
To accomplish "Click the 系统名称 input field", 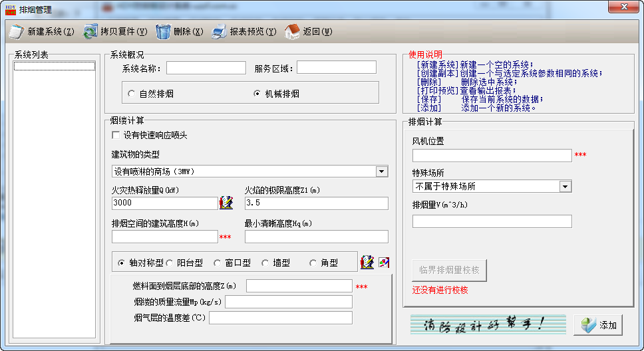I will click(x=206, y=68).
